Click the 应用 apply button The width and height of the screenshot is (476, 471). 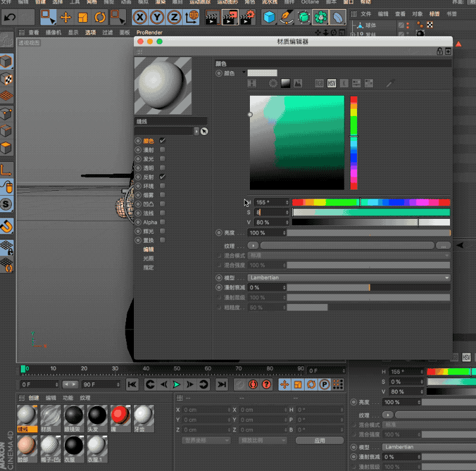320,441
